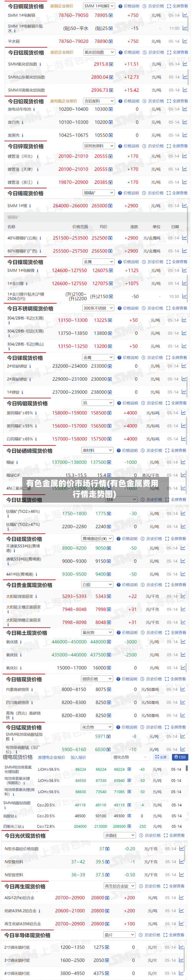Switch to 废电瓶企业报价 tab
The width and height of the screenshot is (192, 980).
point(63,101)
